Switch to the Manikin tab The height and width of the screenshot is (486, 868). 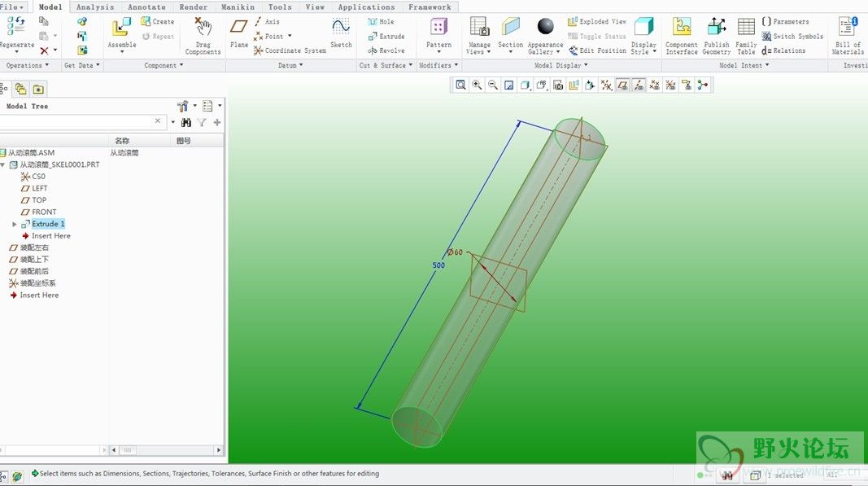click(238, 7)
